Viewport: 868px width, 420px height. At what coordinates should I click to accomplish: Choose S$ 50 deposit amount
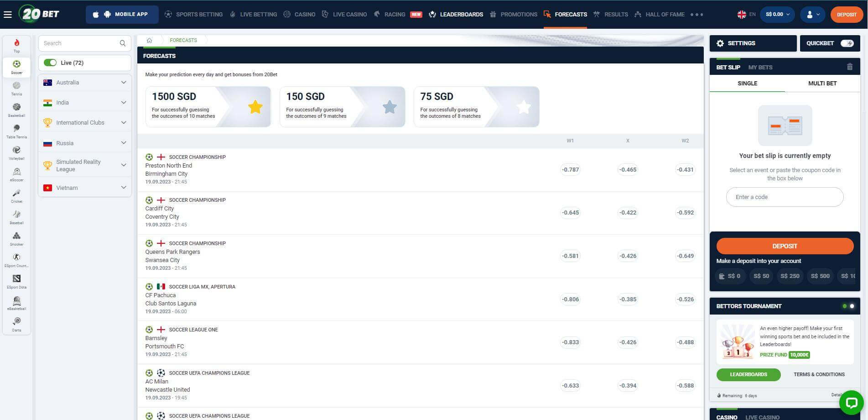(x=761, y=276)
